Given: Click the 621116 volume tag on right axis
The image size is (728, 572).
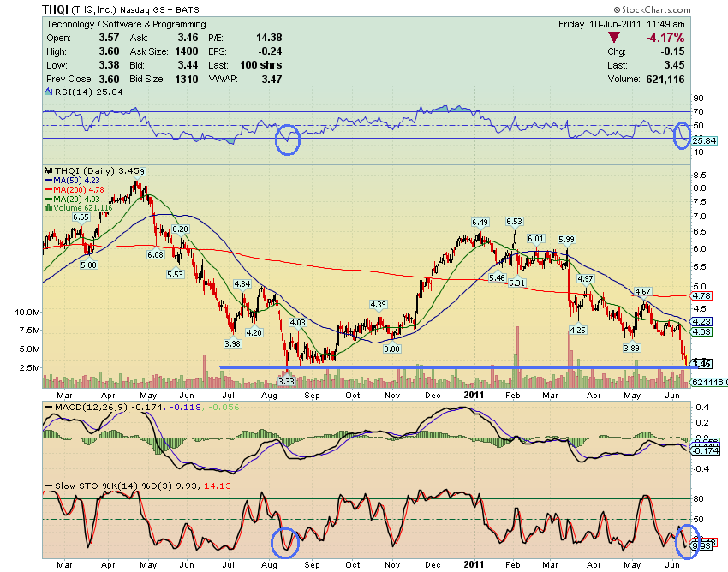Looking at the screenshot, I should pyautogui.click(x=709, y=382).
